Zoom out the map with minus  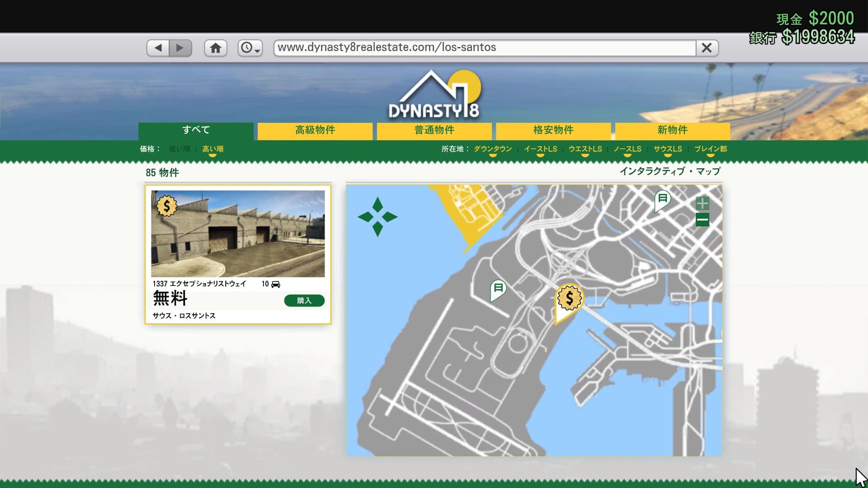702,220
